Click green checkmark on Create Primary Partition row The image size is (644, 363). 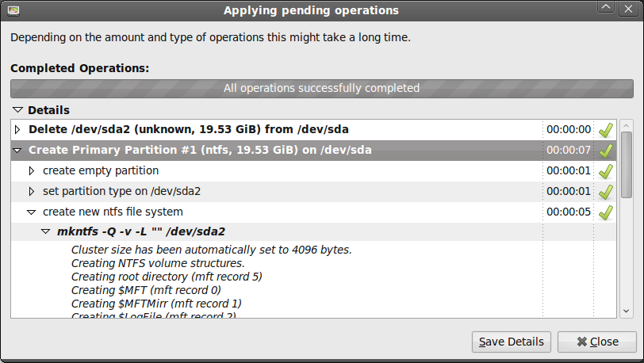coord(606,150)
